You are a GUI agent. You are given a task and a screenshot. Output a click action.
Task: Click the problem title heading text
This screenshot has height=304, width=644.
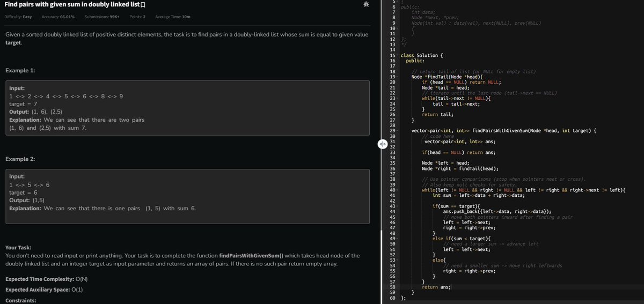tap(71, 5)
